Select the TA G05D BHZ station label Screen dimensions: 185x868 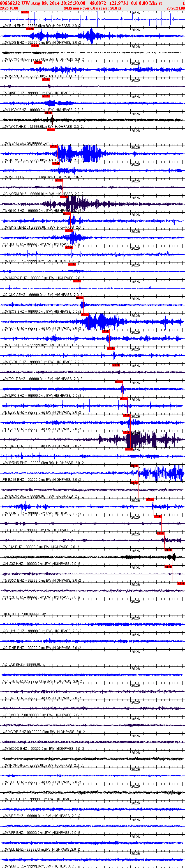tap(42, 93)
